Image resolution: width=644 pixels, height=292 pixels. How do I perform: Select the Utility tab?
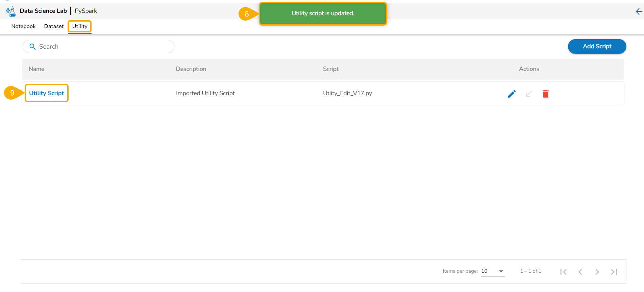tap(80, 26)
